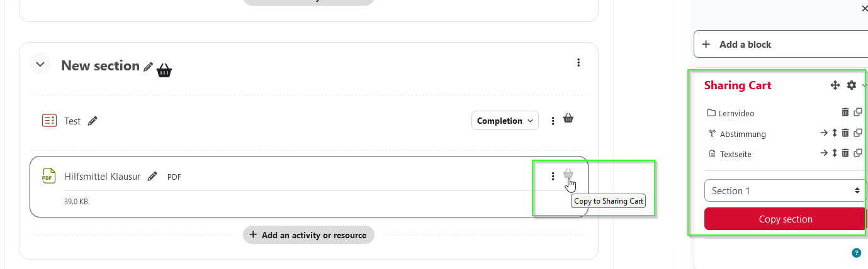Click Add an activity or resource
Screen dimensions: 868x269
coord(308,235)
